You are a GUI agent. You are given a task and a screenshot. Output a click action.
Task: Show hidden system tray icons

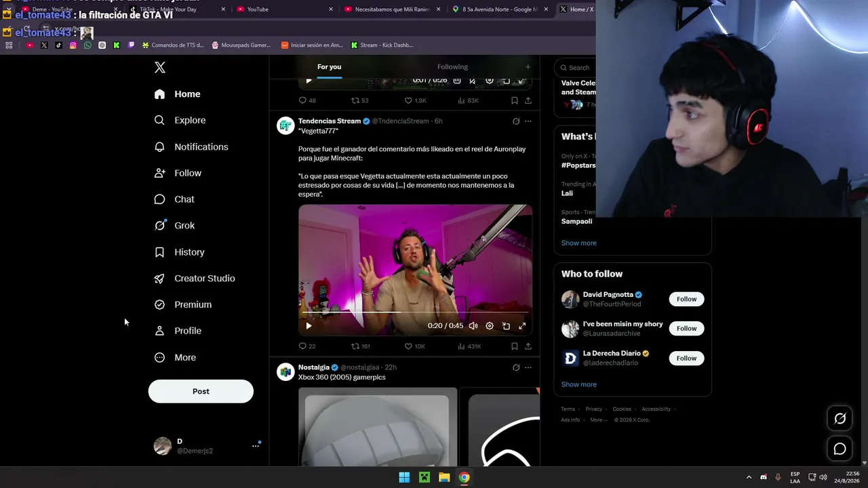[x=749, y=477]
